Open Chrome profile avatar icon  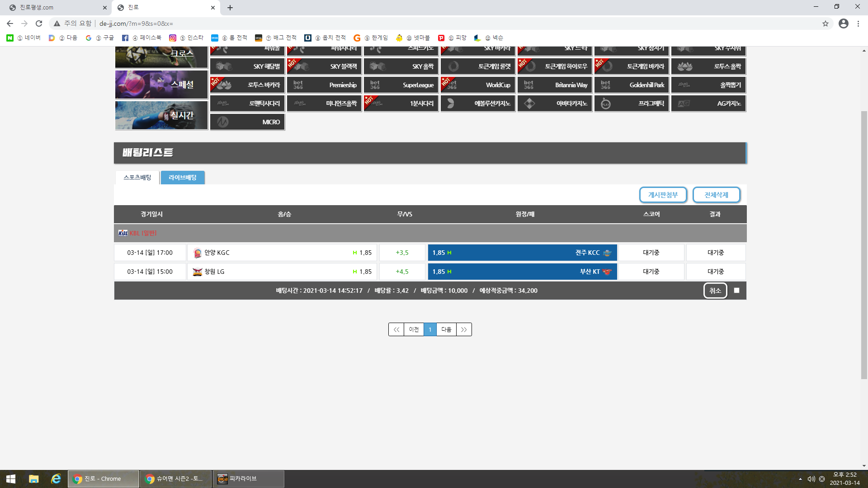coord(844,23)
